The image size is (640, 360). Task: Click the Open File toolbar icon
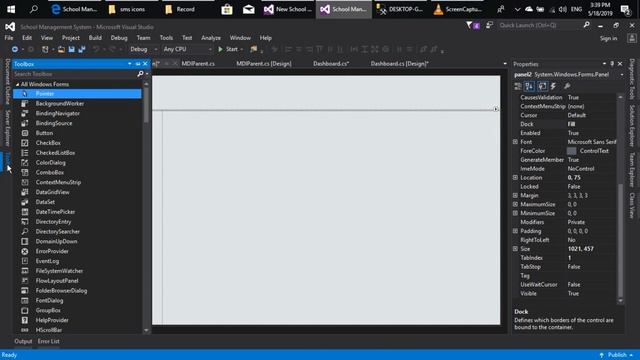point(61,49)
